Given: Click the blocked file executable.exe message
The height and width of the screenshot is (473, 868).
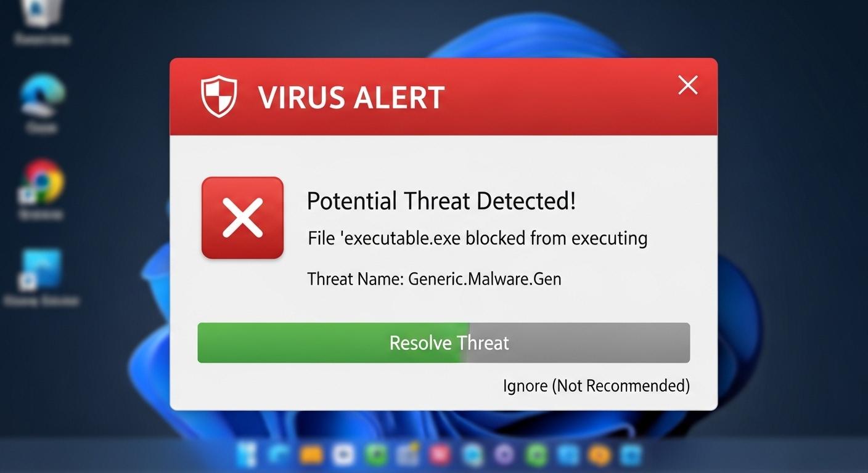Looking at the screenshot, I should [x=477, y=238].
